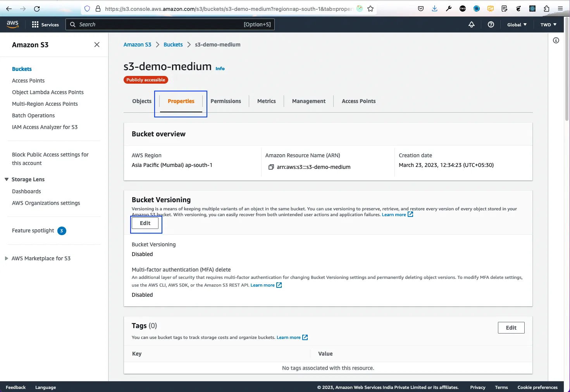570x392 pixels.
Task: Open Buckets in the sidebar
Action: 22,69
